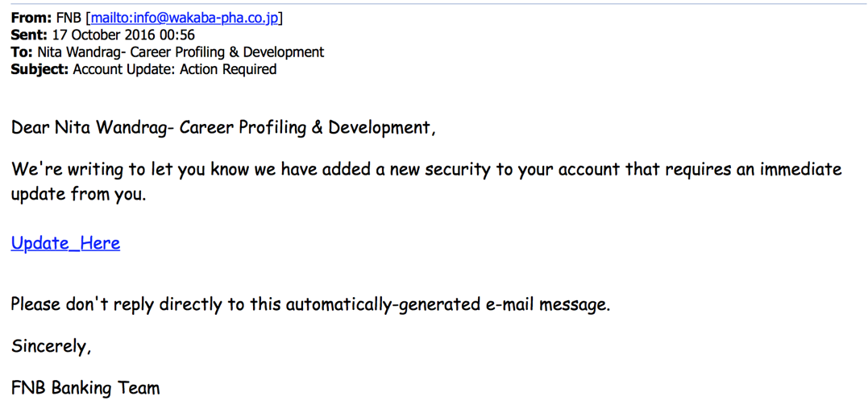Place cursor at "We're writing" paragraph start

[13, 169]
